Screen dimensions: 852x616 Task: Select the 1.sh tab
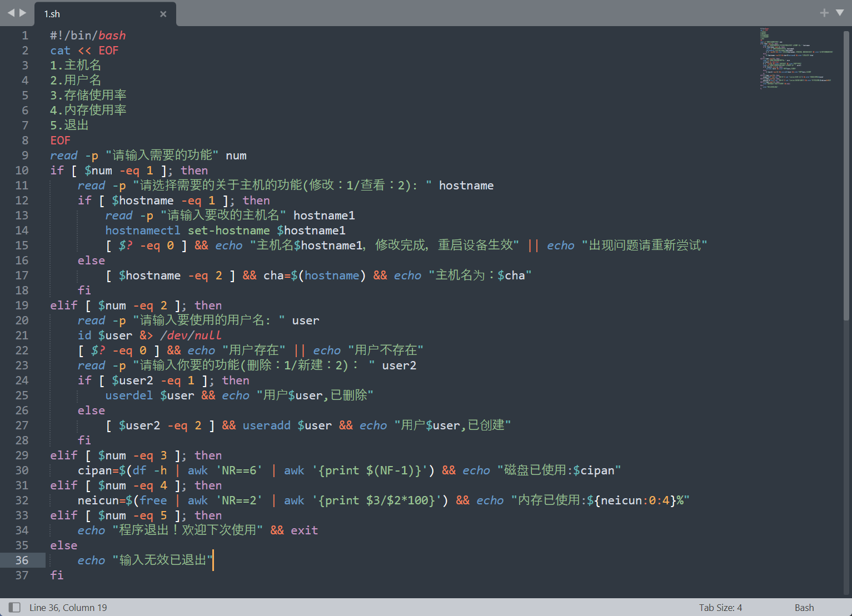click(78, 13)
